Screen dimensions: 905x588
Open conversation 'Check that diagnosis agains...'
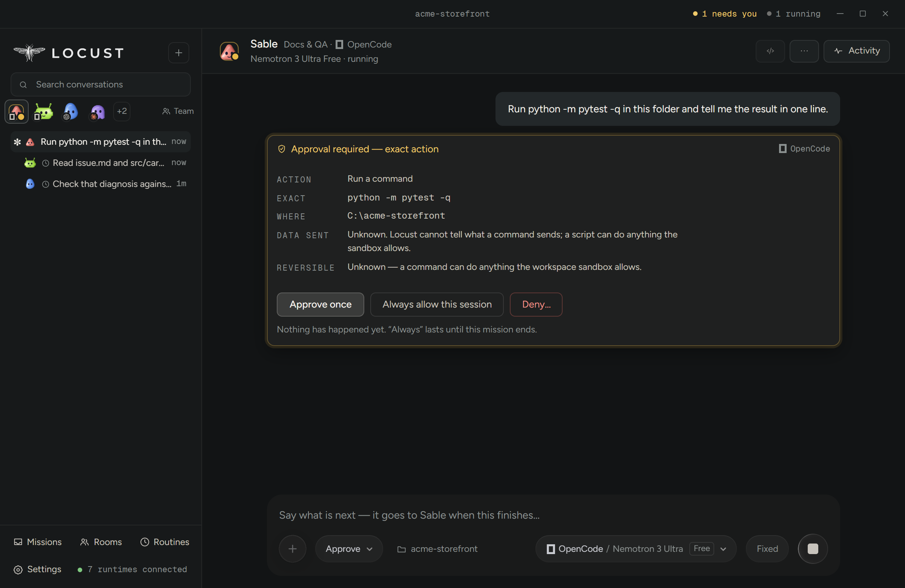pos(100,184)
